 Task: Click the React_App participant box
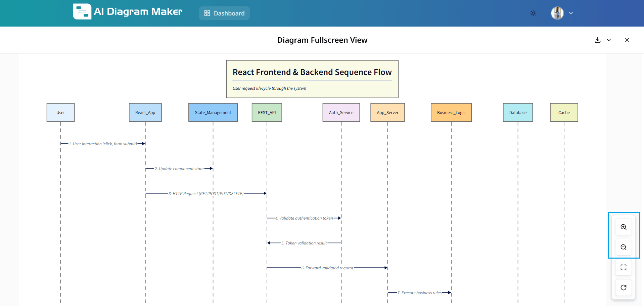coord(145,113)
